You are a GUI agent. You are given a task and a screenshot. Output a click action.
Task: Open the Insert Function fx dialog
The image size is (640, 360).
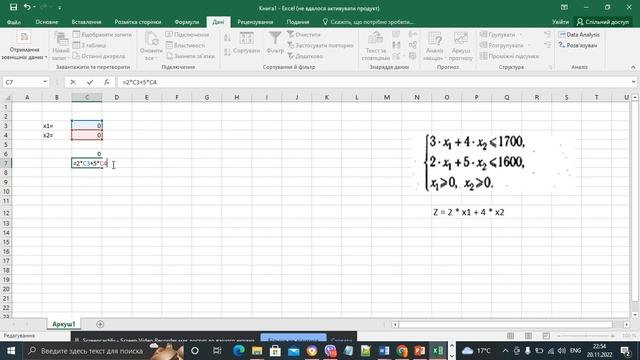coord(107,82)
